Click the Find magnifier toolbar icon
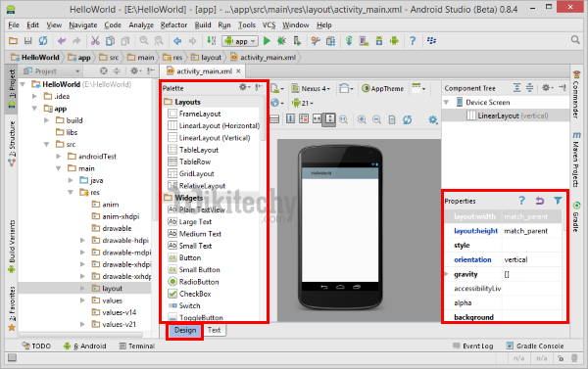The height and width of the screenshot is (369, 588). coord(144,41)
